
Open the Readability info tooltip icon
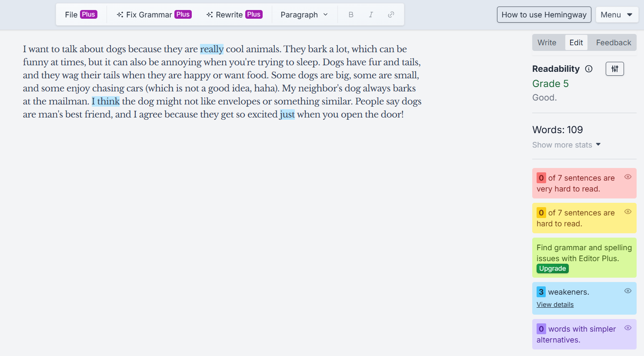pyautogui.click(x=589, y=68)
